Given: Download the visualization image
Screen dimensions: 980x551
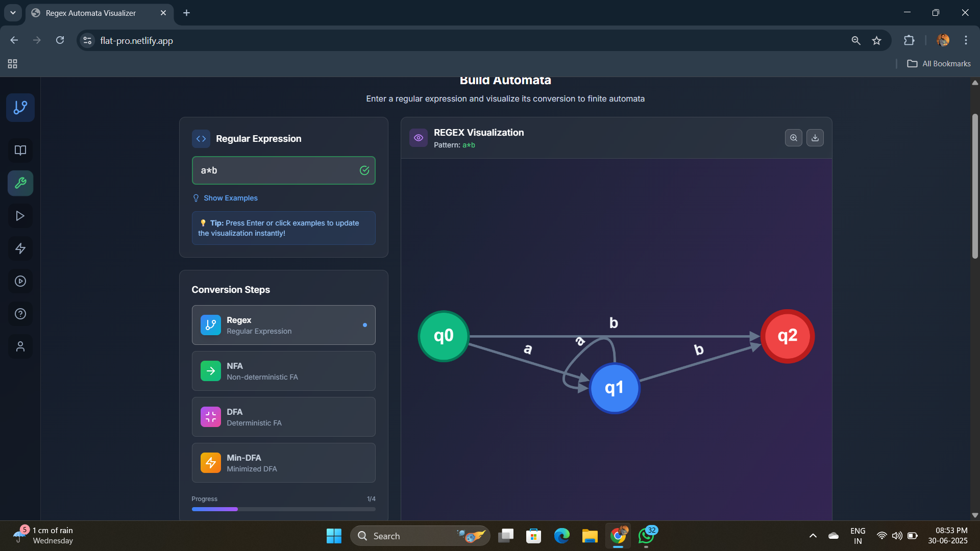Looking at the screenshot, I should [x=815, y=138].
